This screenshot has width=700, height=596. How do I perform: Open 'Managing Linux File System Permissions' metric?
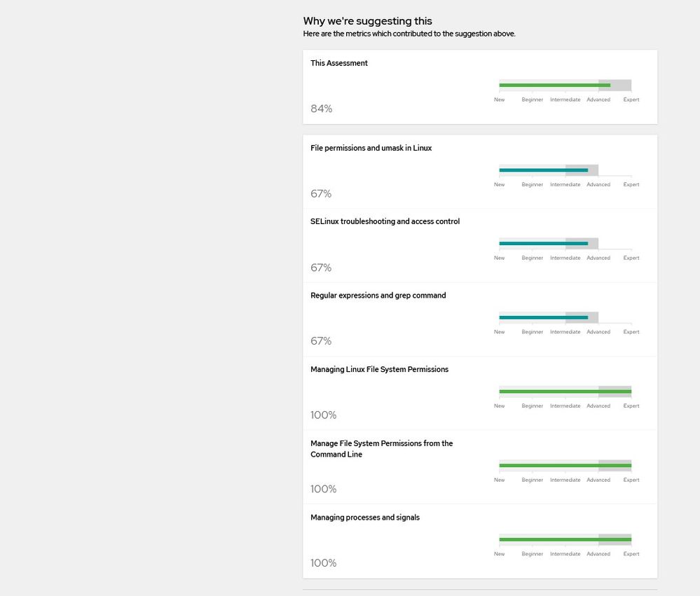[380, 369]
